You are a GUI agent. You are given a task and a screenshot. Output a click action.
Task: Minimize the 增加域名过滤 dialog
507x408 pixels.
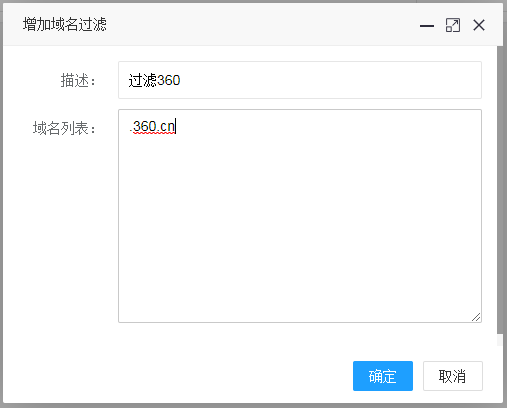click(x=427, y=25)
